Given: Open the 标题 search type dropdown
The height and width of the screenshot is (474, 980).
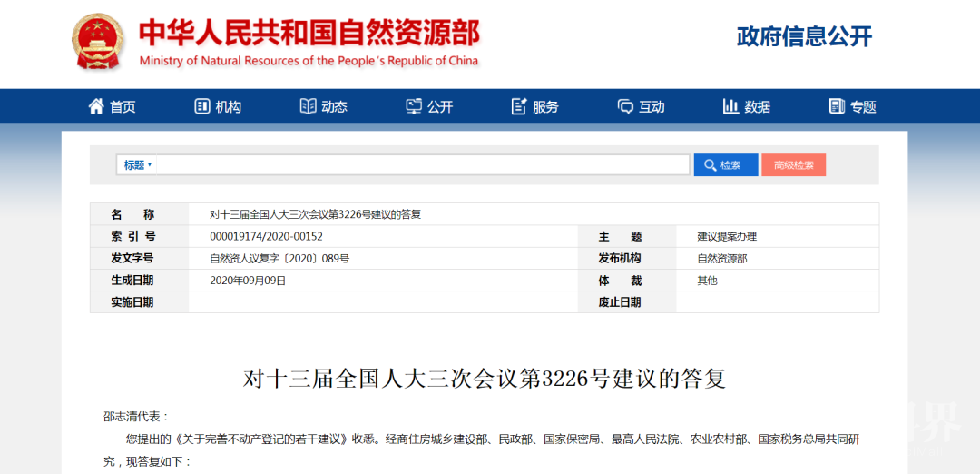Looking at the screenshot, I should pos(138,165).
